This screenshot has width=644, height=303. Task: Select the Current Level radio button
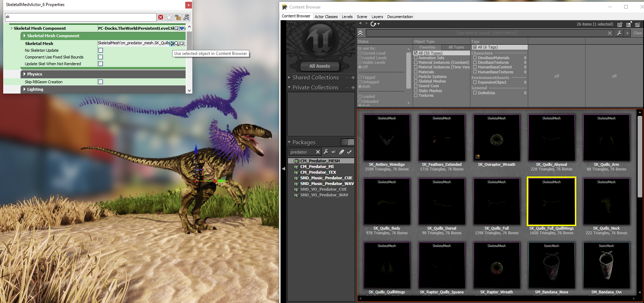click(x=360, y=53)
